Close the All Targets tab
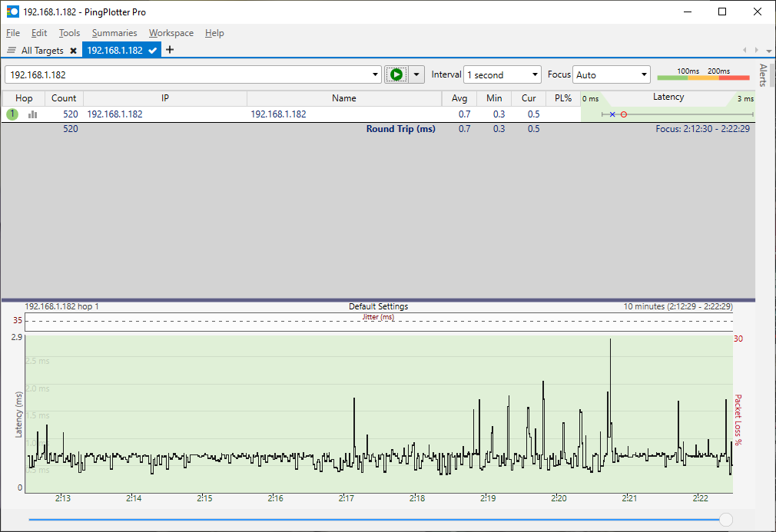This screenshot has width=776, height=532. [73, 51]
